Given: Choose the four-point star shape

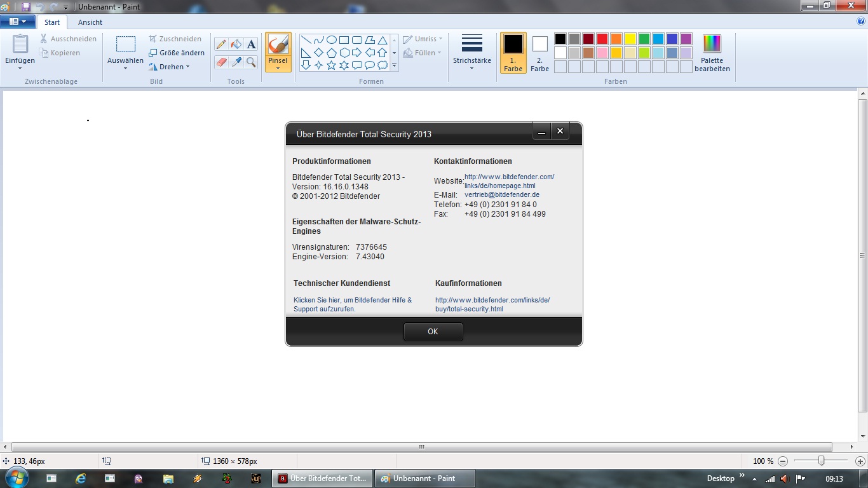Looking at the screenshot, I should pos(318,65).
